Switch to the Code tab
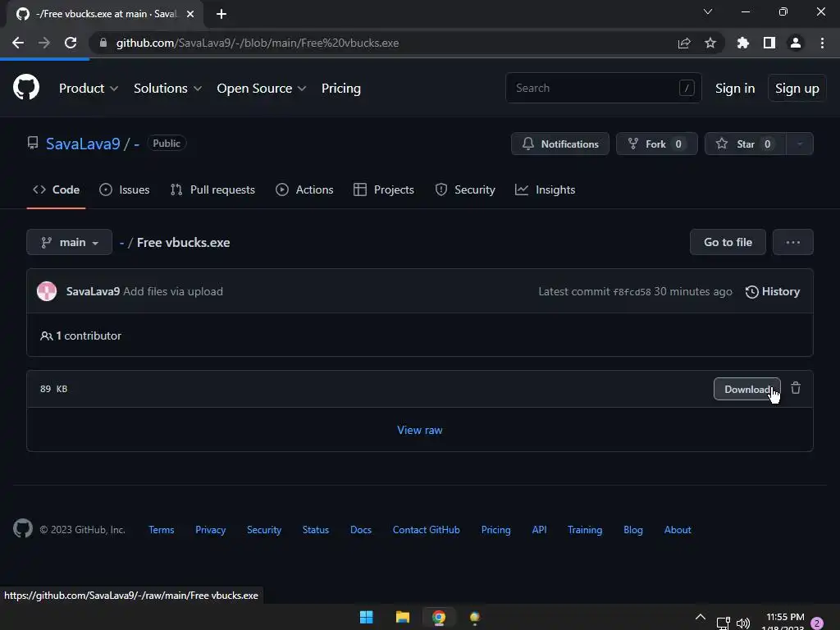Image resolution: width=840 pixels, height=630 pixels. coord(57,189)
